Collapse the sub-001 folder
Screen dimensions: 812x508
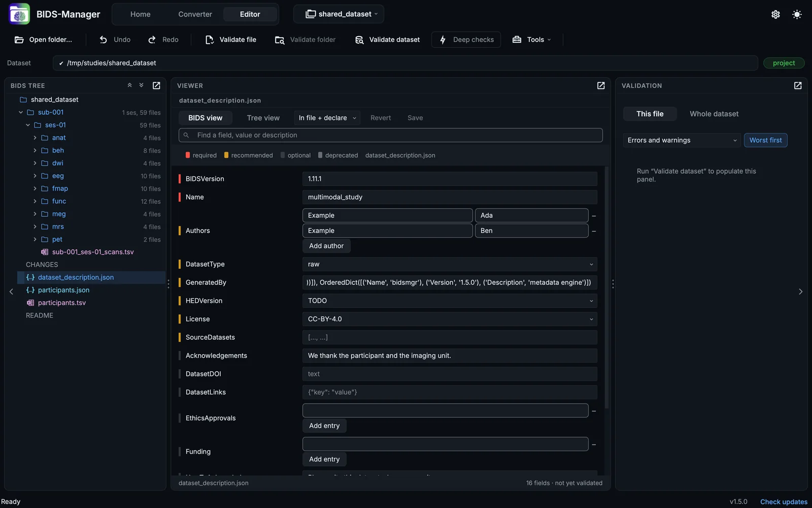[x=21, y=112]
